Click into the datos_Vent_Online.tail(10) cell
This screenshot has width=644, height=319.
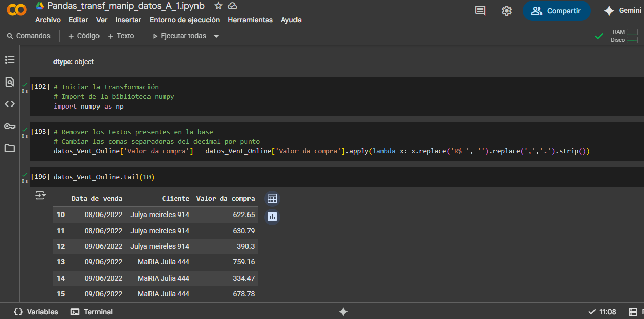click(x=336, y=177)
